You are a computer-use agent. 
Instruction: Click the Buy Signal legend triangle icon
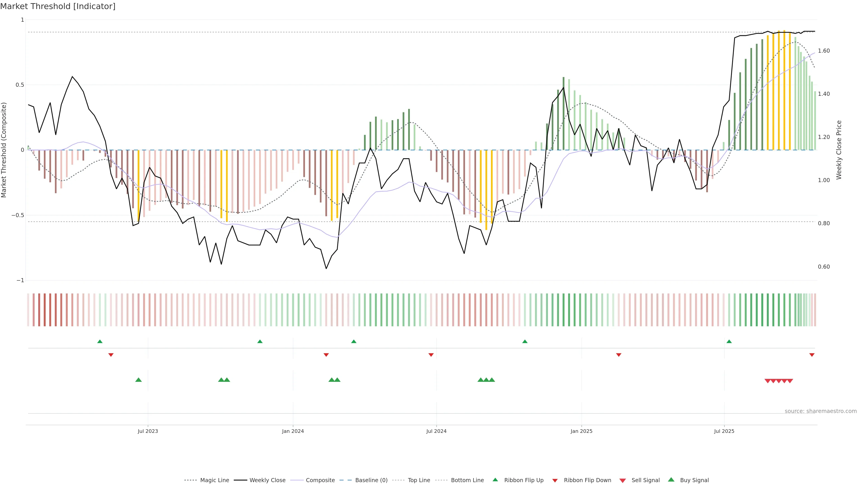tap(671, 480)
